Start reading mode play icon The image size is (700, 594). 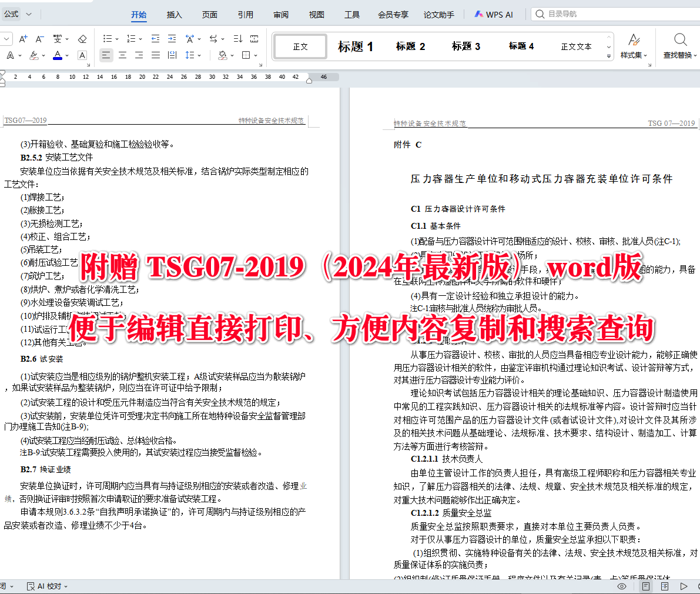[684, 586]
